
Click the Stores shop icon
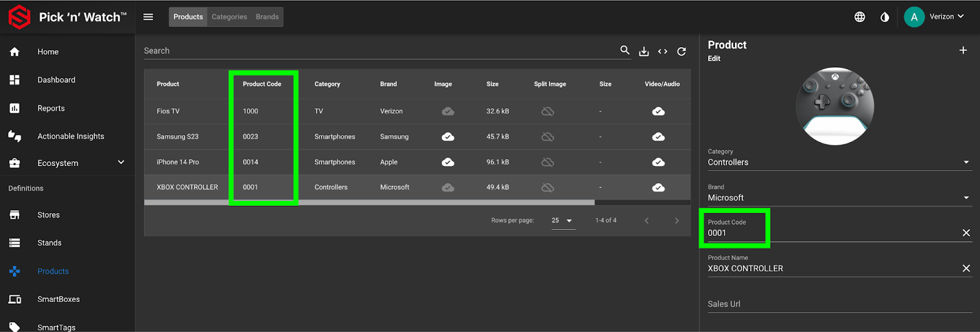click(x=15, y=215)
